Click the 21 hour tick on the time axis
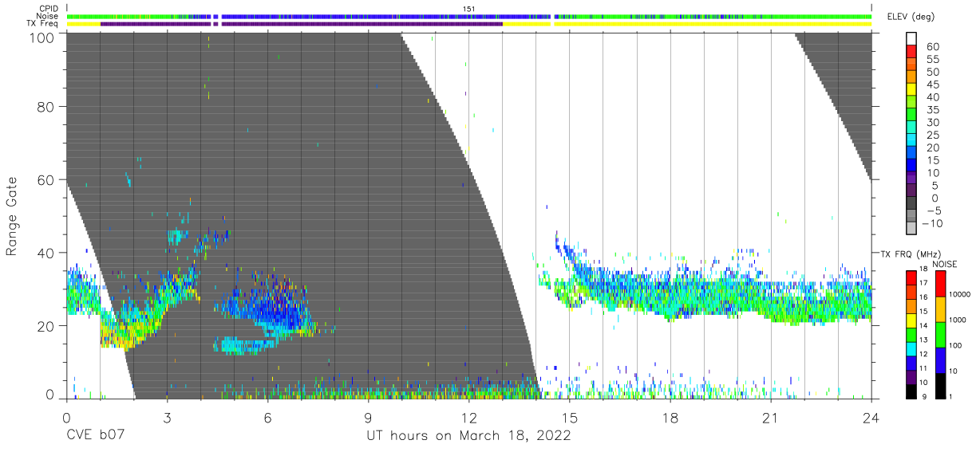The image size is (980, 452). click(x=771, y=417)
